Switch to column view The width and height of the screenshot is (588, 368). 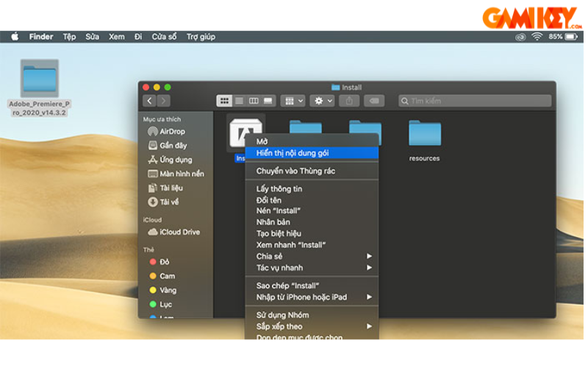pyautogui.click(x=254, y=101)
